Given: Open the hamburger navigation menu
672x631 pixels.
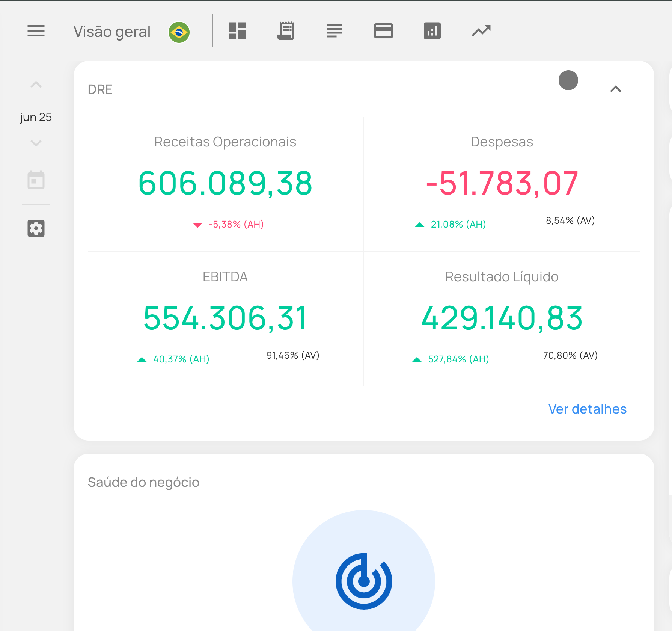Looking at the screenshot, I should (36, 31).
